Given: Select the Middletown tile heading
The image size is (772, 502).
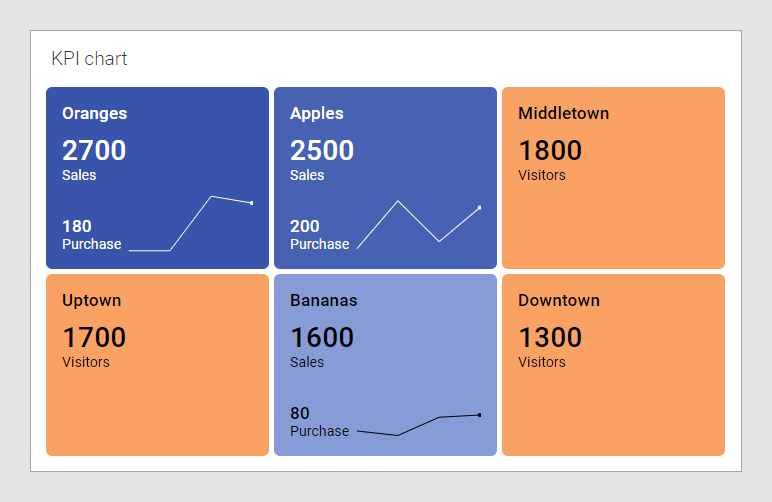Looking at the screenshot, I should (x=563, y=113).
